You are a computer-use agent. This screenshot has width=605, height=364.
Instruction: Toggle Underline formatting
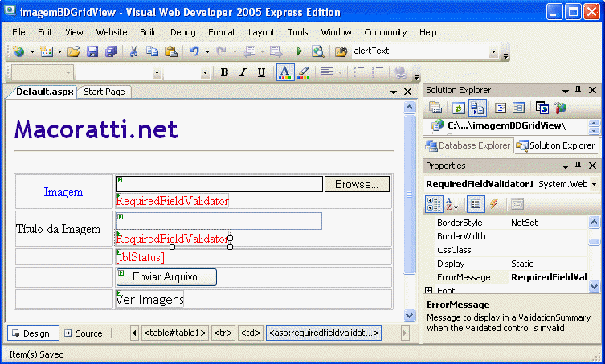(x=261, y=72)
